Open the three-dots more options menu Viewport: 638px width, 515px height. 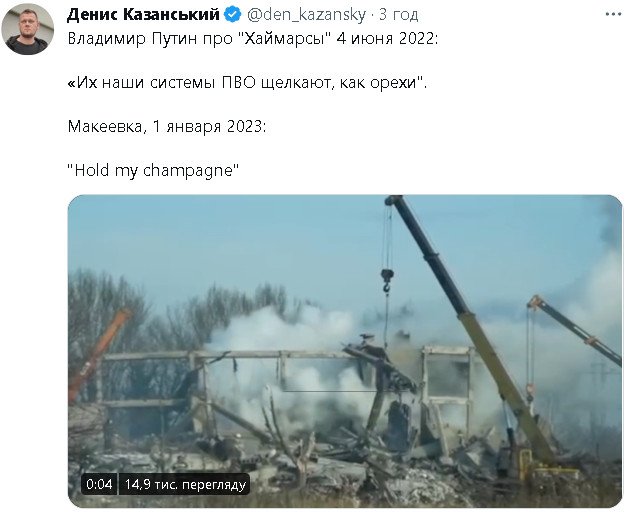613,14
